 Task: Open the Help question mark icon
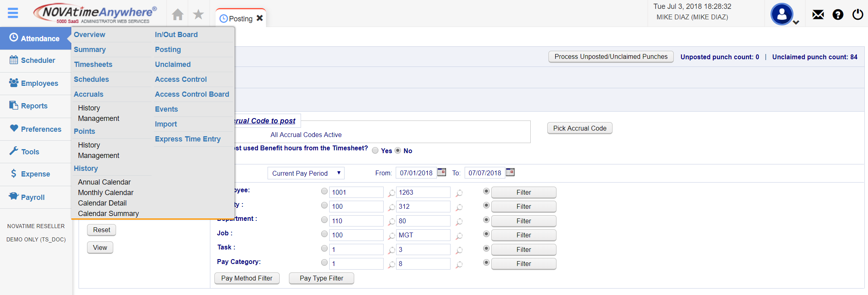(838, 15)
